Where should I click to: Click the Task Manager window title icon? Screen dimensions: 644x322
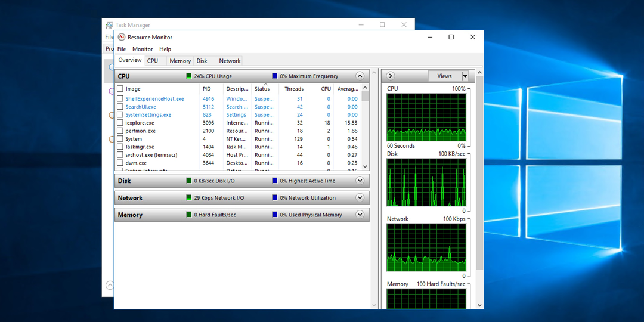[109, 25]
